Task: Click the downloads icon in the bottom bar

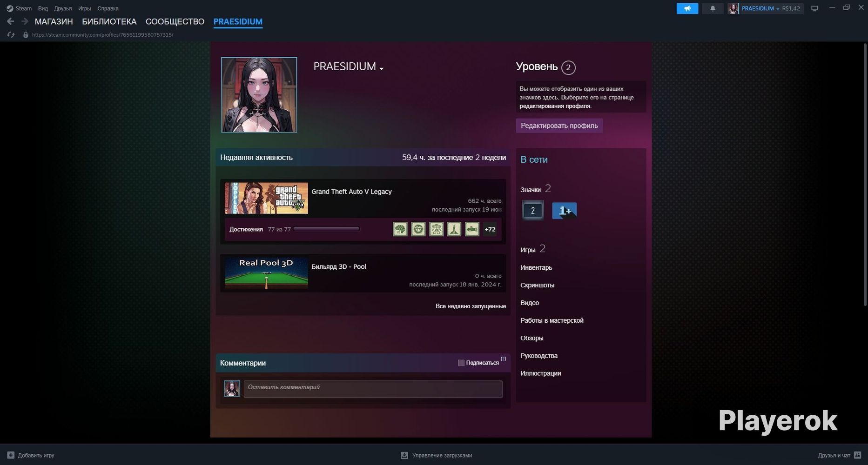Action: (404, 455)
